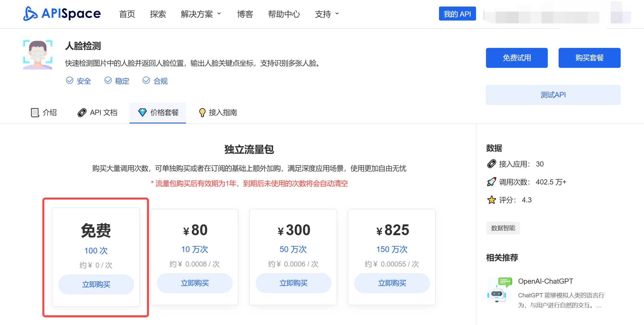644x325 pixels.
Task: Click 测试API button
Action: point(553,95)
